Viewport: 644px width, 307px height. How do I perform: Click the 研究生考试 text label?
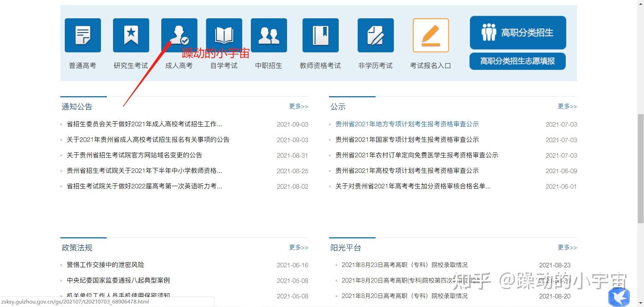[x=131, y=66]
